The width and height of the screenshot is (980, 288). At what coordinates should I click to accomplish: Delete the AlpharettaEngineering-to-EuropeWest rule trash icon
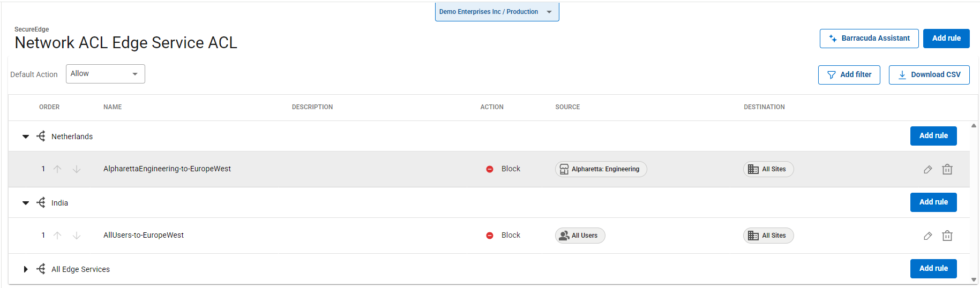tap(947, 169)
